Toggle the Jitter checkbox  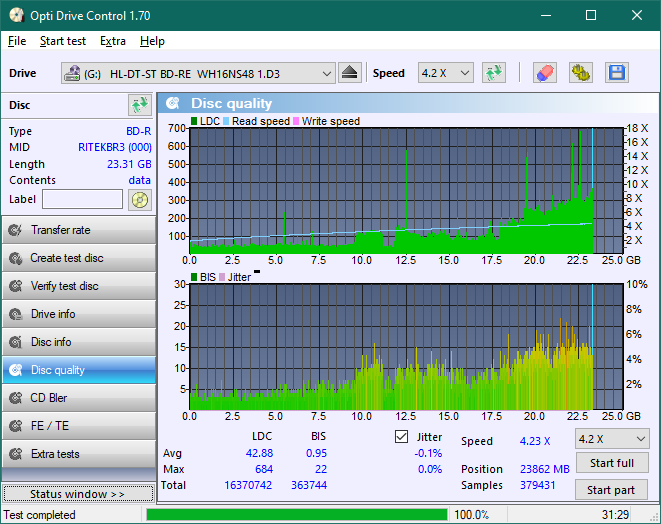pyautogui.click(x=401, y=437)
